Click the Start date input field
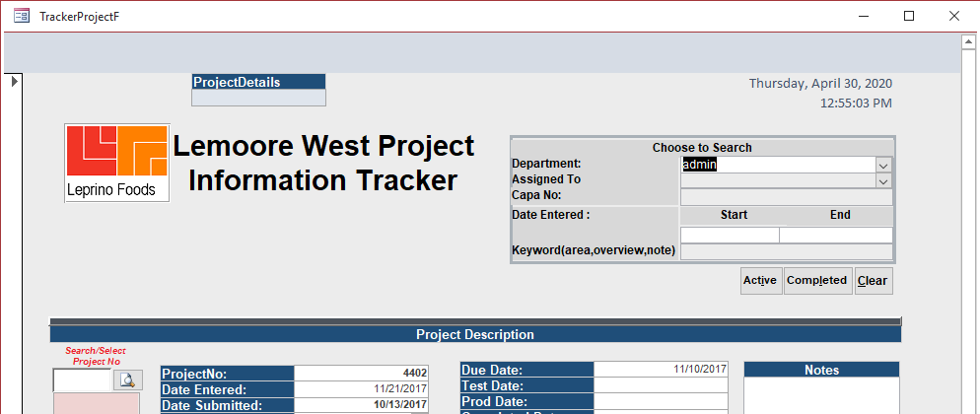980x414 pixels. tap(730, 235)
